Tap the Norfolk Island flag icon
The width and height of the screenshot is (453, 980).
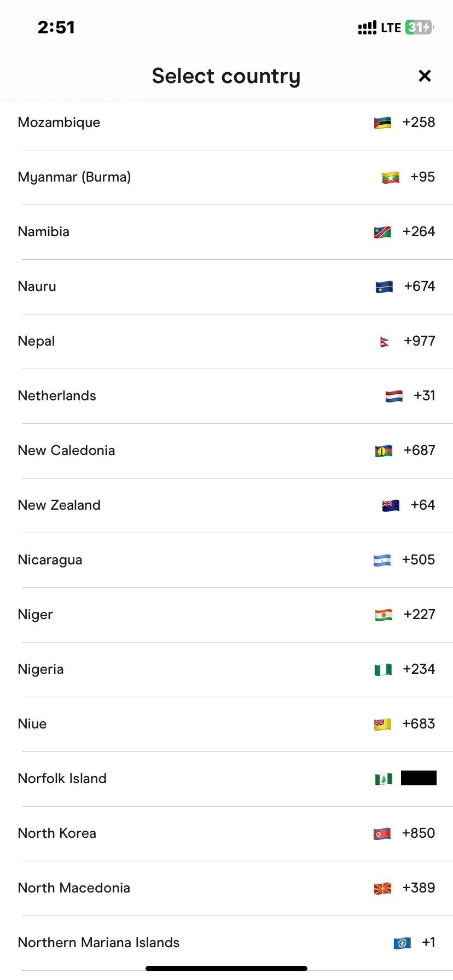[384, 779]
